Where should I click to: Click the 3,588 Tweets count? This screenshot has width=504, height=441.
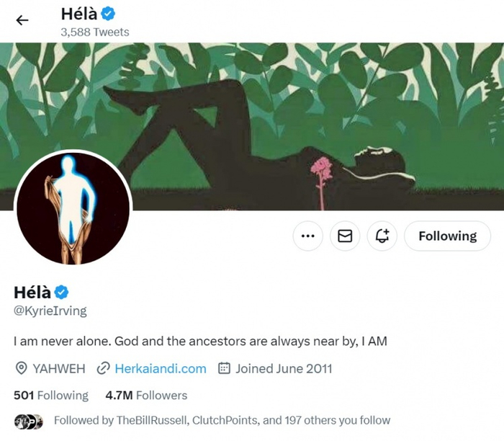pos(95,32)
